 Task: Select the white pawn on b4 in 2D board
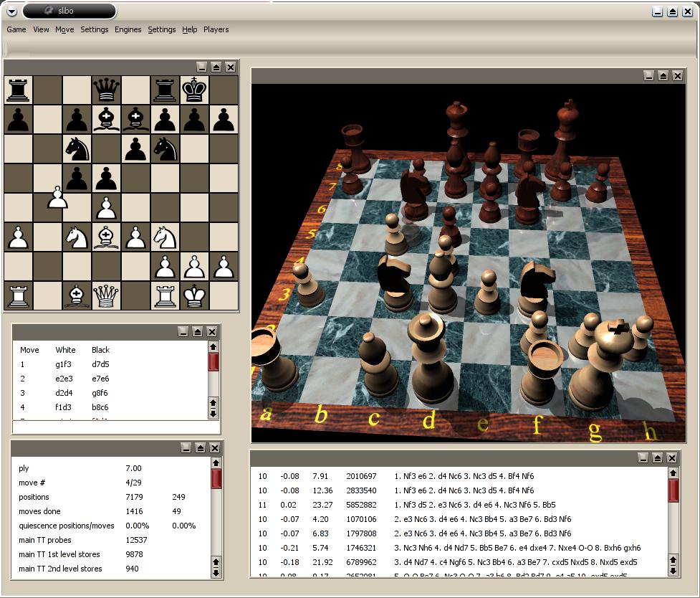point(57,199)
